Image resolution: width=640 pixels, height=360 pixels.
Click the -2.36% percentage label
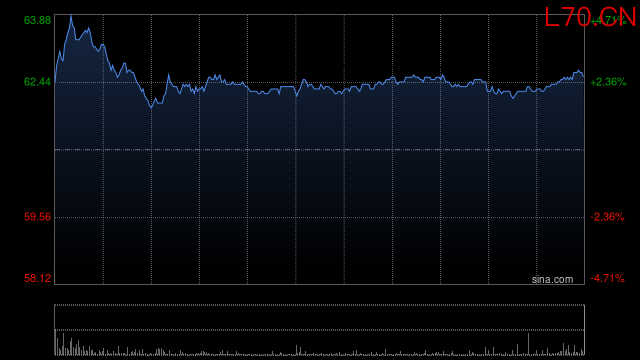(607, 217)
